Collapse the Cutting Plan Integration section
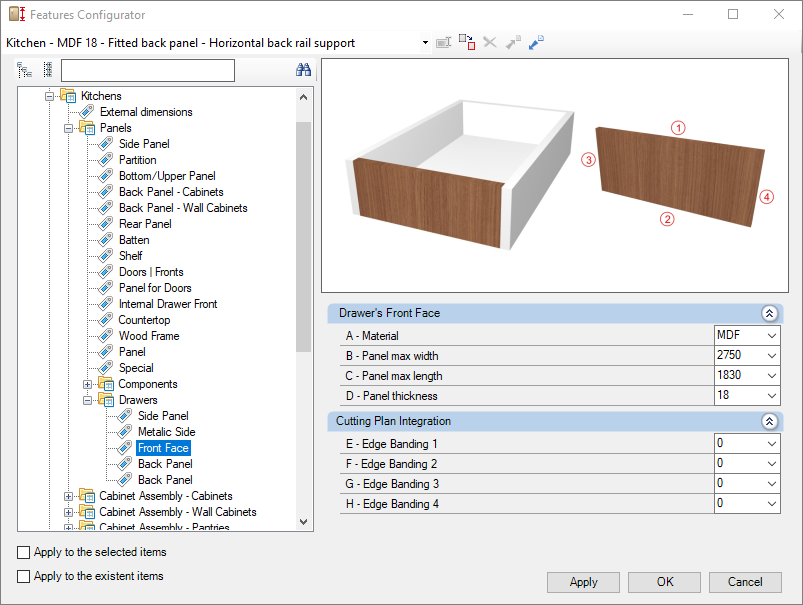 pyautogui.click(x=769, y=421)
